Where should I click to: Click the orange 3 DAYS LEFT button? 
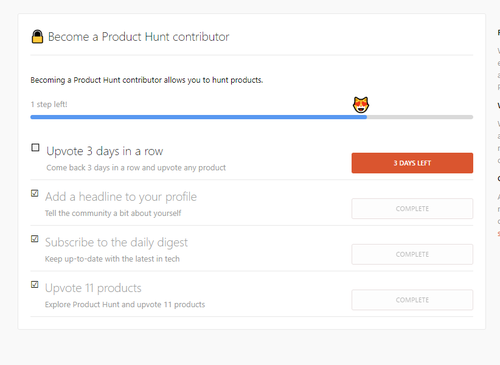412,163
